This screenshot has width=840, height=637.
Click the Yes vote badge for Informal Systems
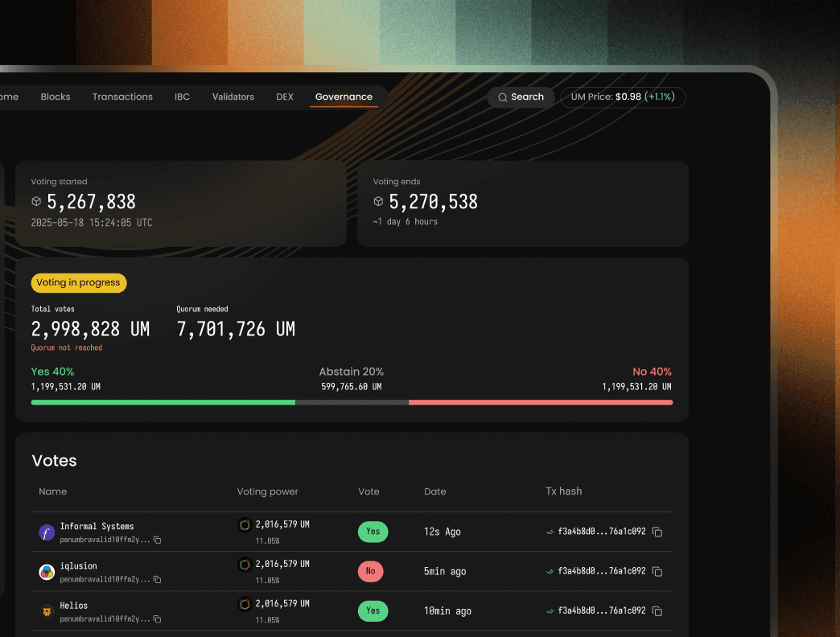(373, 532)
